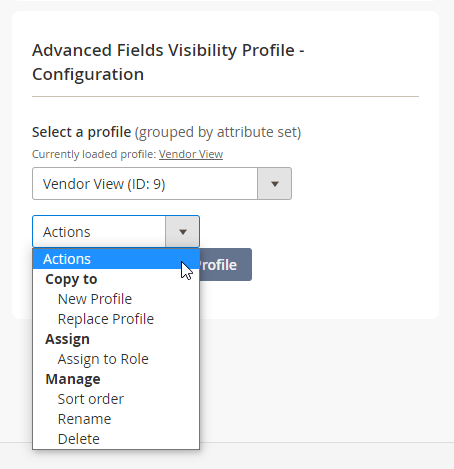
Task: Click the grouped by attribute set hint
Action: pos(218,132)
